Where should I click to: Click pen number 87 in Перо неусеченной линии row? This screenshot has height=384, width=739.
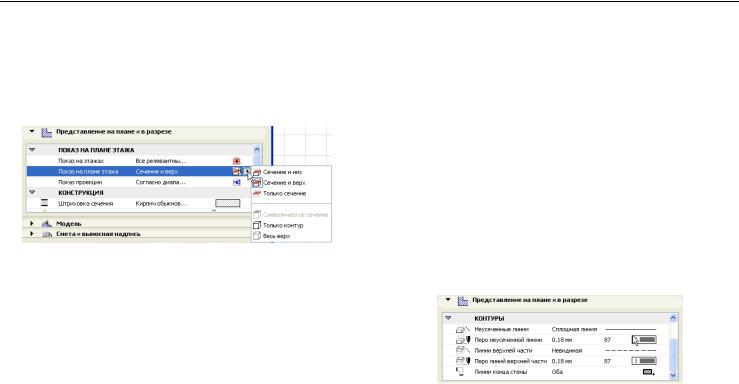pyautogui.click(x=607, y=340)
